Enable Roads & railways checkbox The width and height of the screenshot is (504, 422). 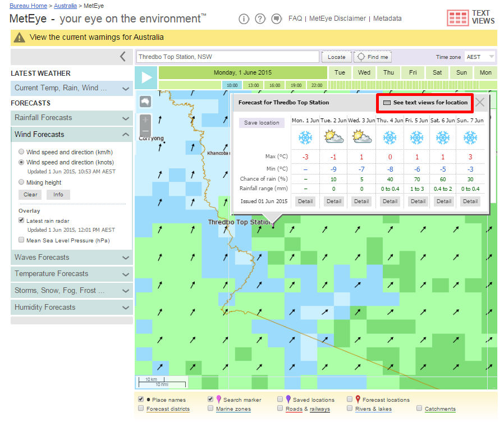280,408
